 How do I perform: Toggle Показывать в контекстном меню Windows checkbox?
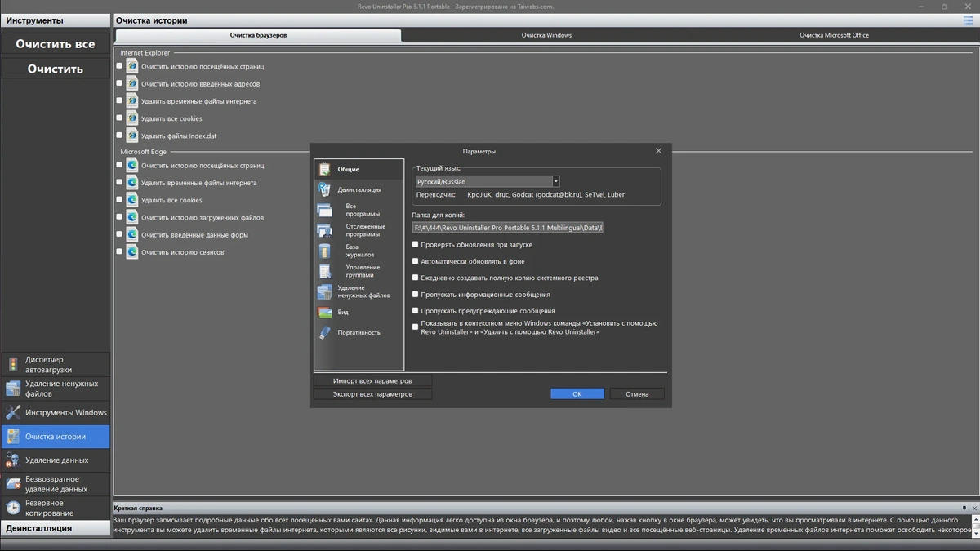(416, 327)
